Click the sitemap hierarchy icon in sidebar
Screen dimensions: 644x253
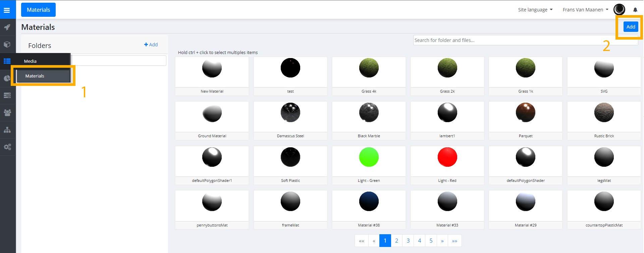click(7, 130)
